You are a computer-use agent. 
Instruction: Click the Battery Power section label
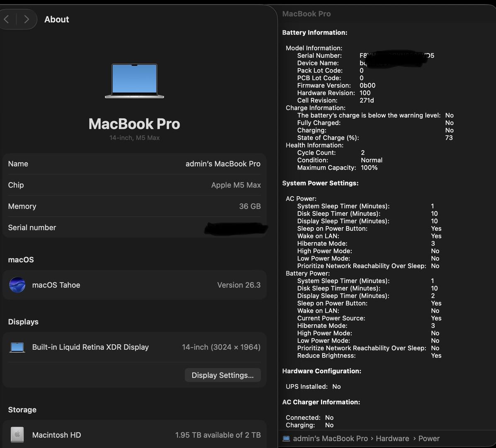point(308,273)
